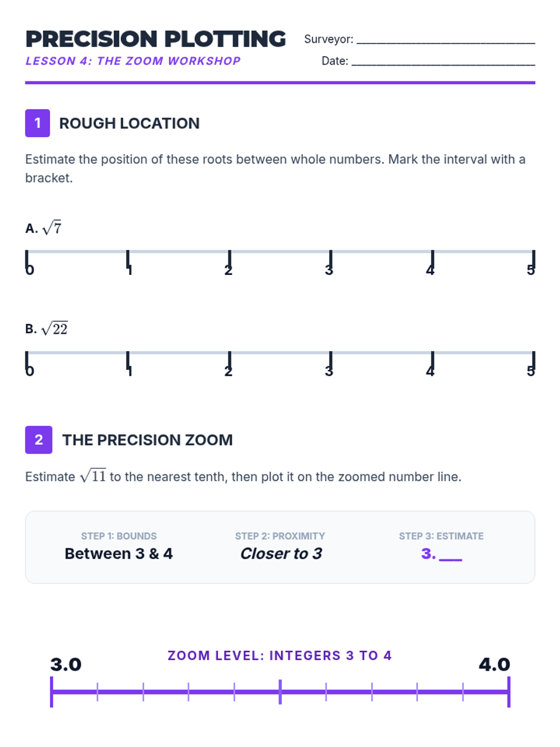Click the Lesson 4 Zoom Workshop subtitle

[x=133, y=61]
